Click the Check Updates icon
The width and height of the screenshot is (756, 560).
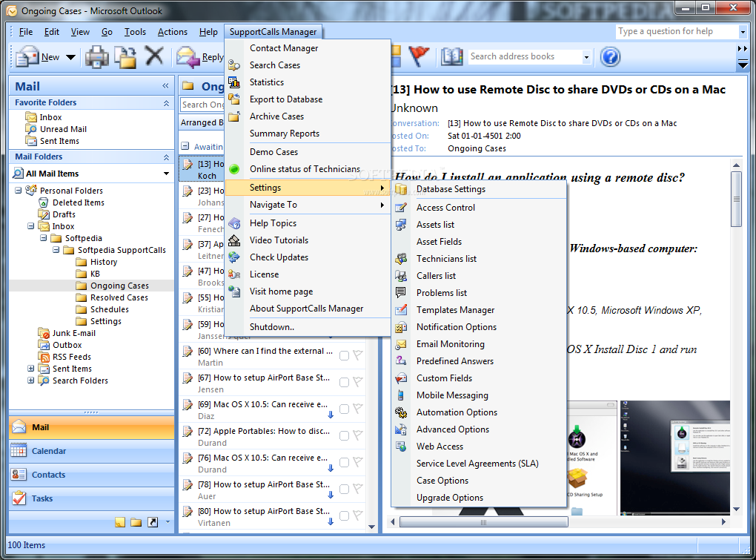[234, 257]
